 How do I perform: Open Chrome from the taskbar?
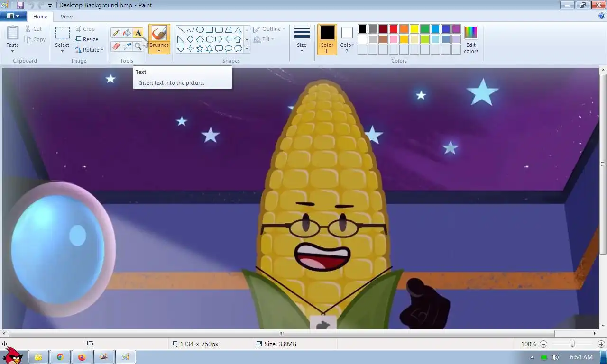click(60, 357)
